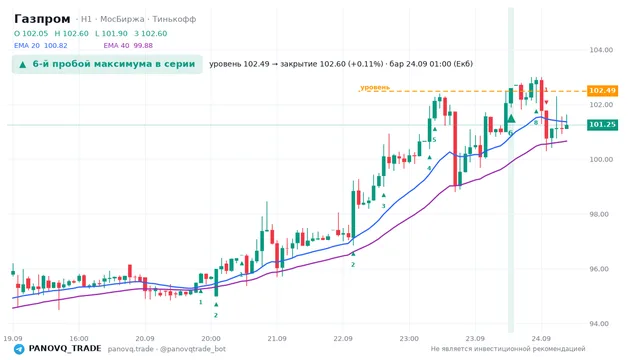Click the 'Не является инвестиционной рекомендацией' disclaimer
This screenshot has height=360, width=640.
click(508, 349)
